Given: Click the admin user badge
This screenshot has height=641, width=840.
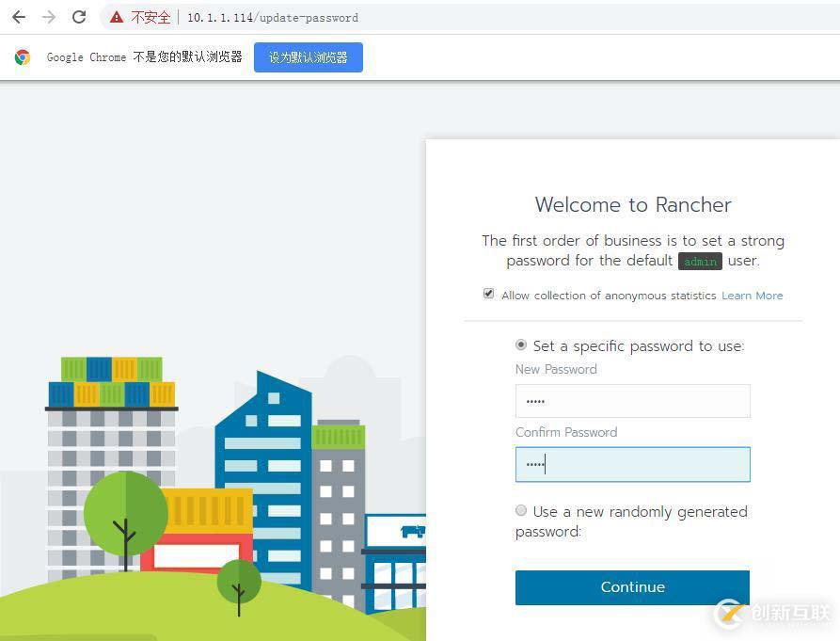Looking at the screenshot, I should [700, 262].
